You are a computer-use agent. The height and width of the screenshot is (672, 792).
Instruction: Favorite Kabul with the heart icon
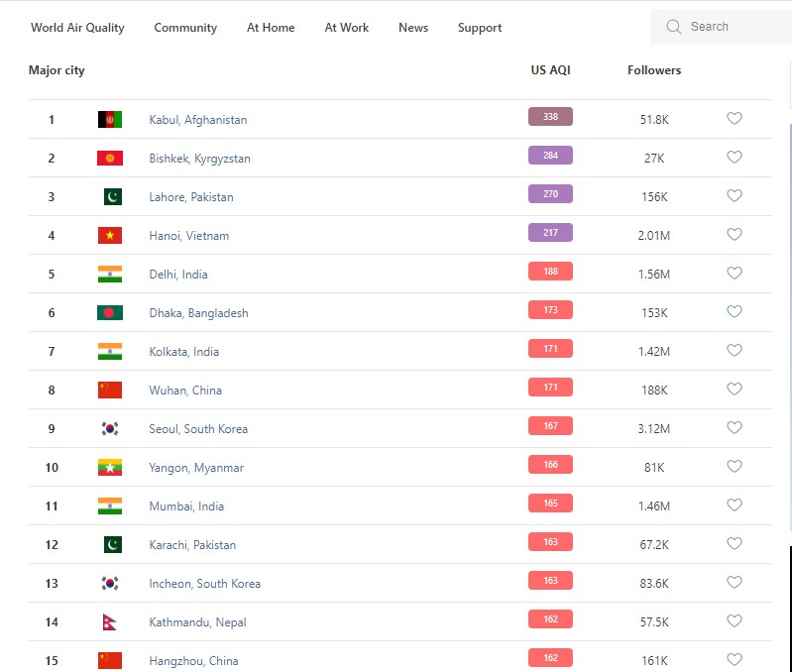(735, 119)
